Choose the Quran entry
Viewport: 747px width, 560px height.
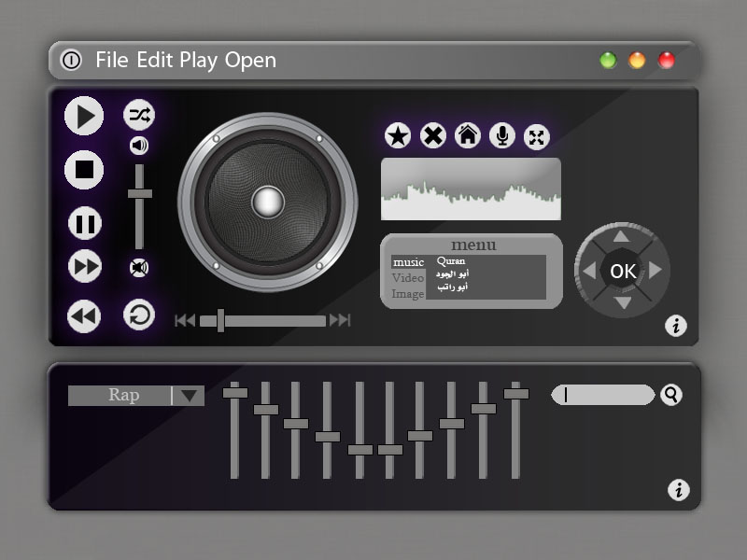pos(451,261)
